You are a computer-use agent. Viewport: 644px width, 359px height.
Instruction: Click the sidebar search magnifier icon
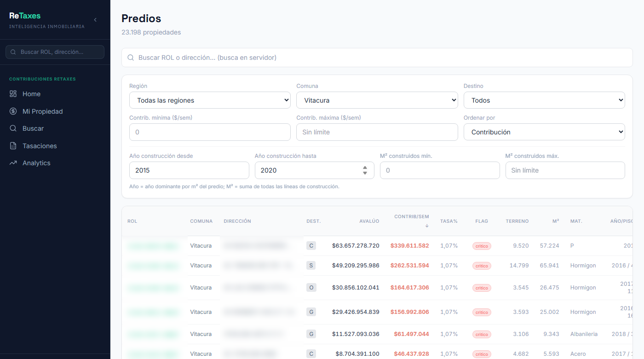pos(13,52)
